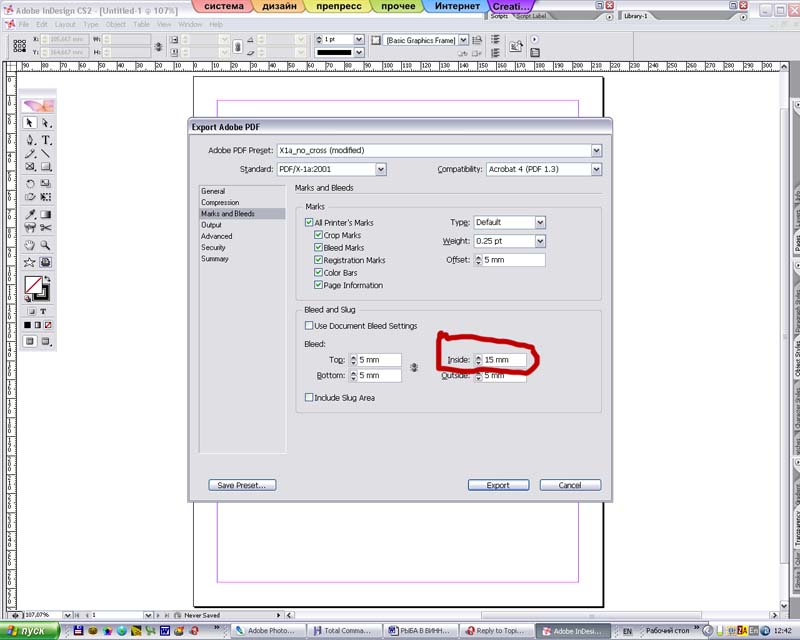The height and width of the screenshot is (640, 800).
Task: Open the Advanced section
Action: click(216, 236)
